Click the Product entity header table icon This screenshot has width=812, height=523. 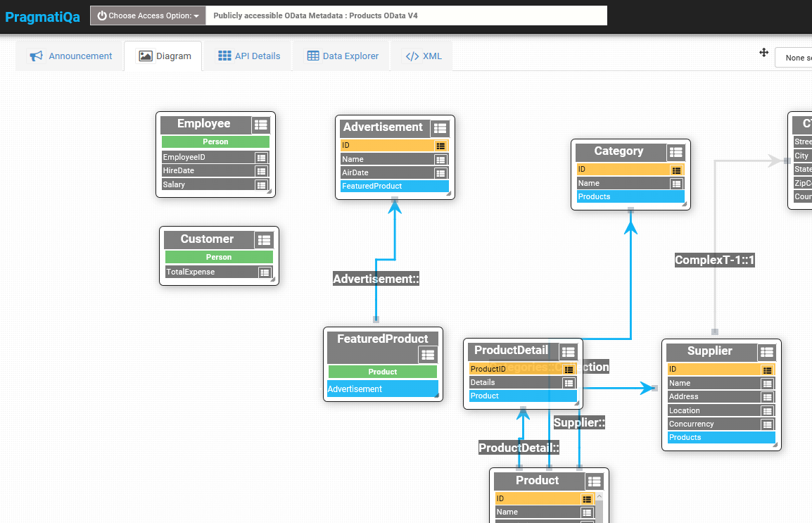click(x=594, y=481)
